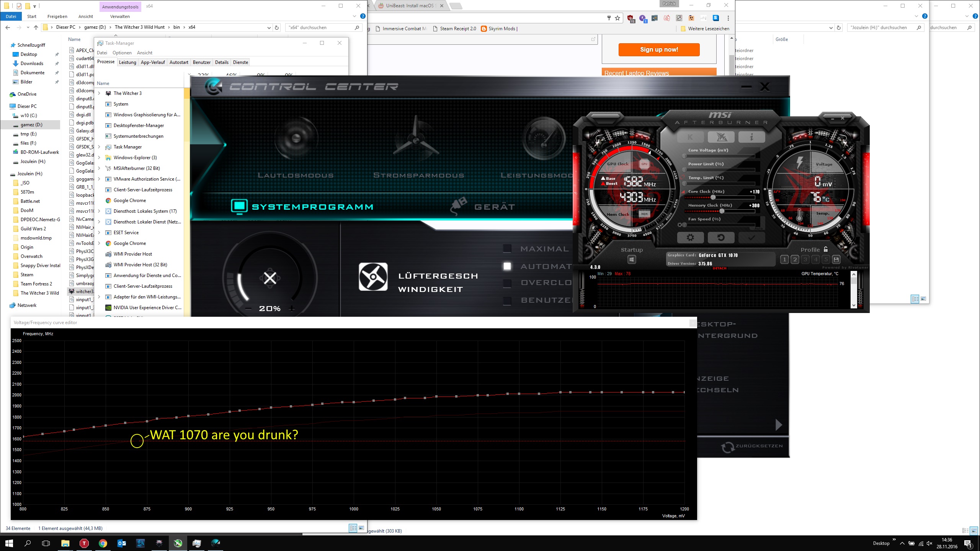
Task: Increase the dial value with plus button
Action: coord(292,308)
